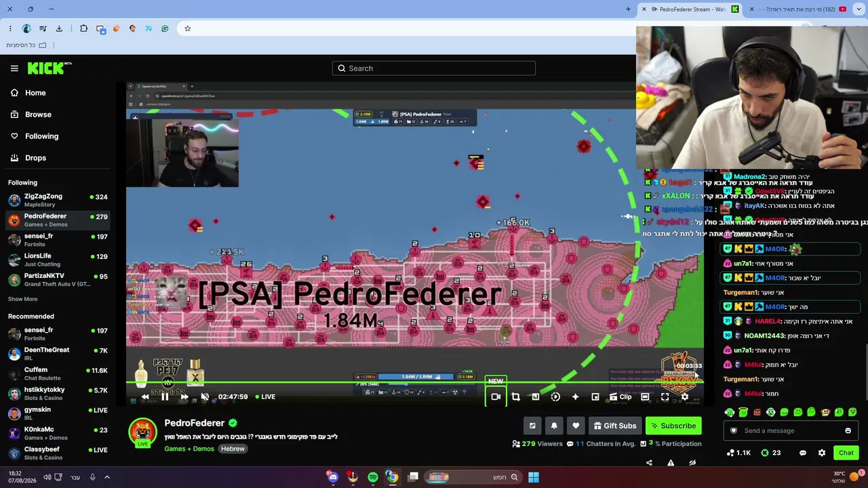
Task: Share the stream
Action: (x=649, y=463)
